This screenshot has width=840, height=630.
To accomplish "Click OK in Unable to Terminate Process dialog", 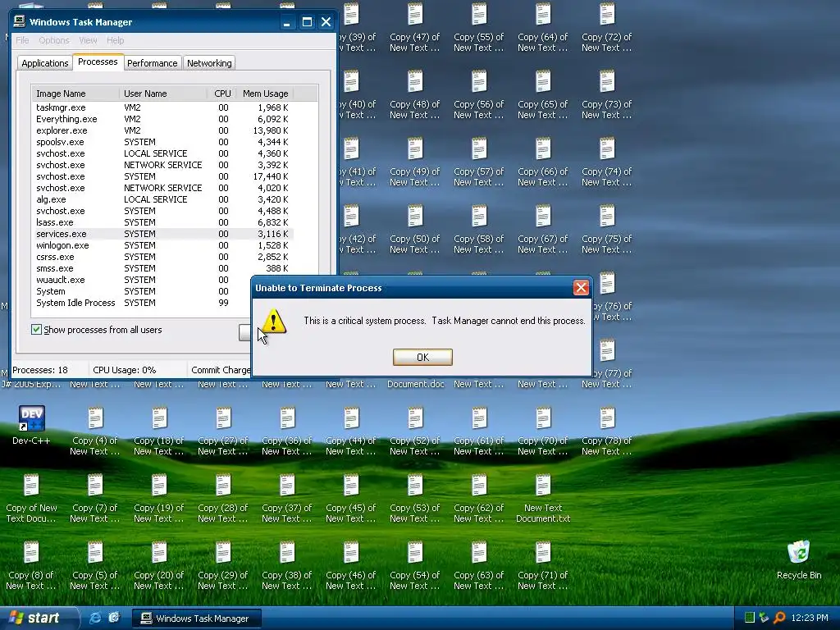I will pos(422,357).
